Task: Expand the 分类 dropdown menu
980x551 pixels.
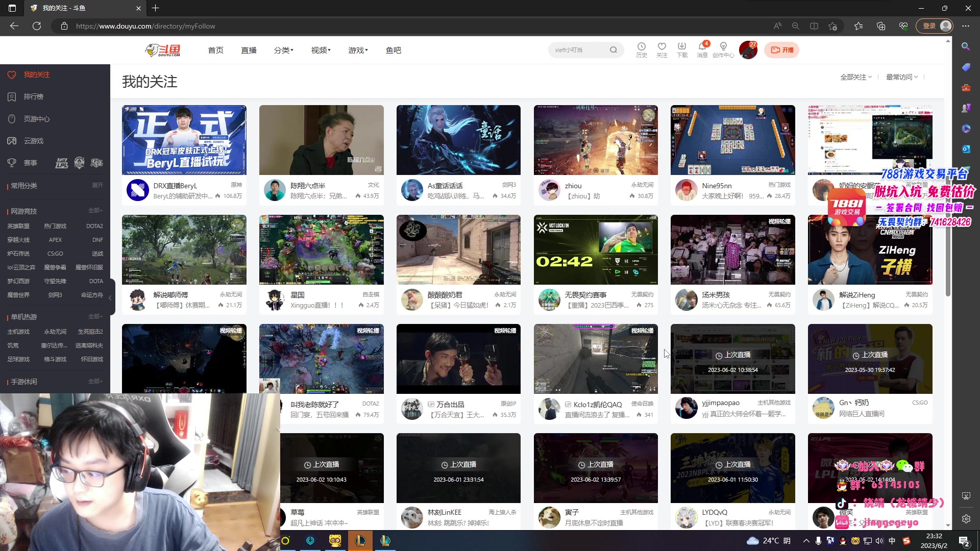Action: 283,50
